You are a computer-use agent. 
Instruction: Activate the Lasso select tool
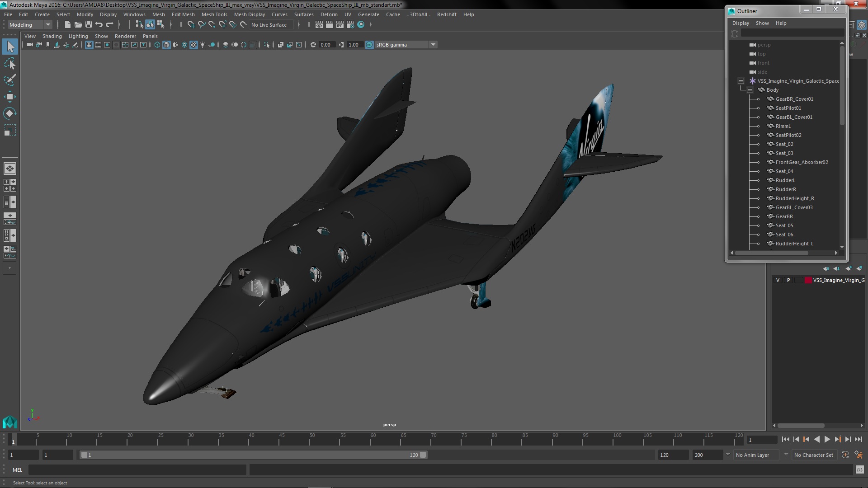coord(10,64)
